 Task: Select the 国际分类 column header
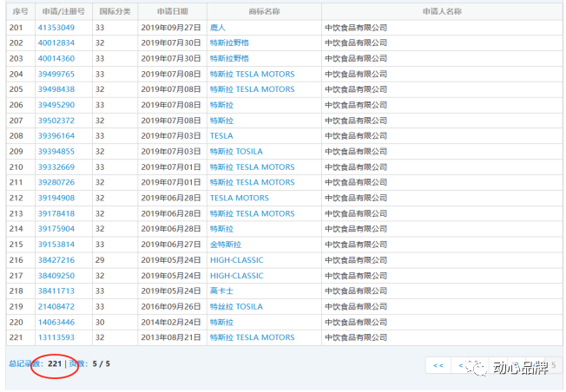coord(115,11)
